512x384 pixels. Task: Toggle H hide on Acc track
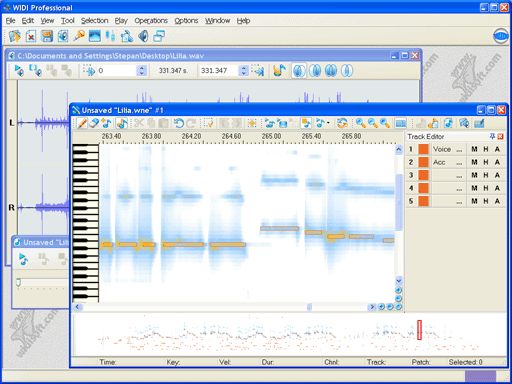pyautogui.click(x=486, y=162)
